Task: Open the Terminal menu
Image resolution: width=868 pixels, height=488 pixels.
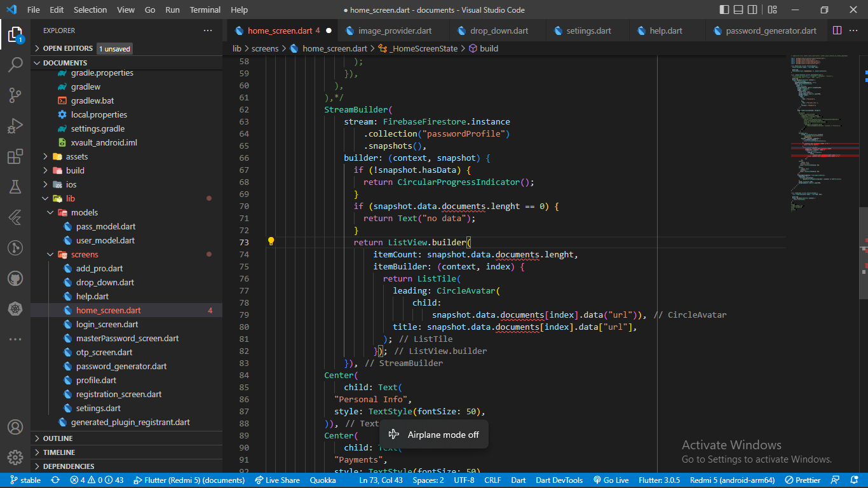Action: pos(205,10)
